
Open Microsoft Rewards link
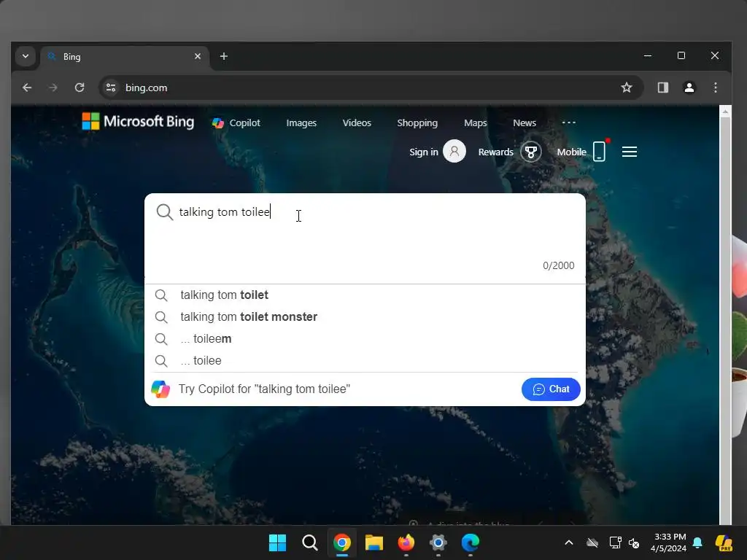[x=495, y=152]
